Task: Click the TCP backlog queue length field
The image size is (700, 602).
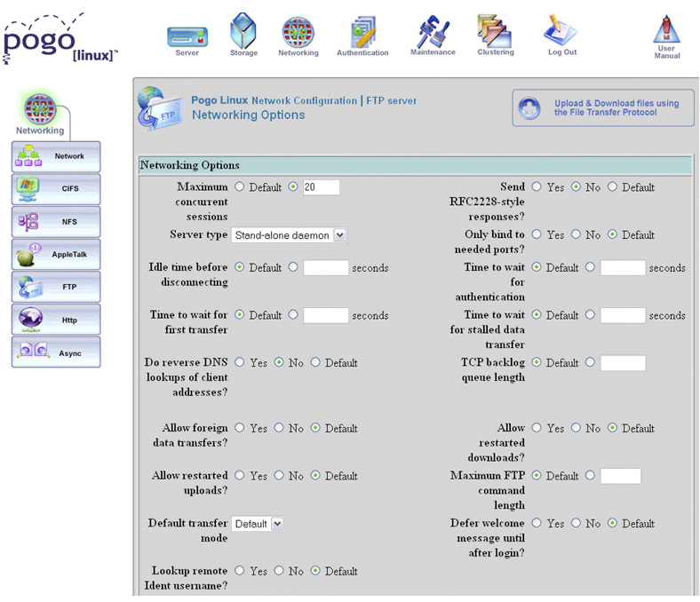Action: point(623,363)
